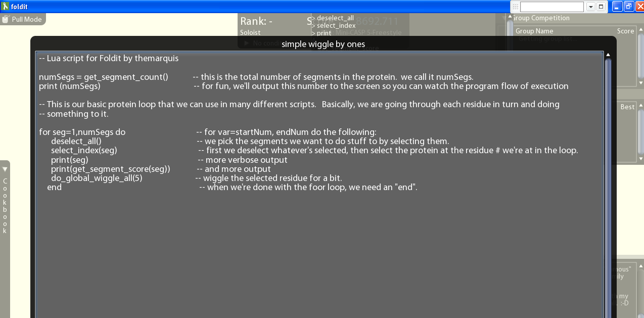The width and height of the screenshot is (644, 318).
Task: Click the foldit app icon in title bar
Action: click(x=5, y=6)
